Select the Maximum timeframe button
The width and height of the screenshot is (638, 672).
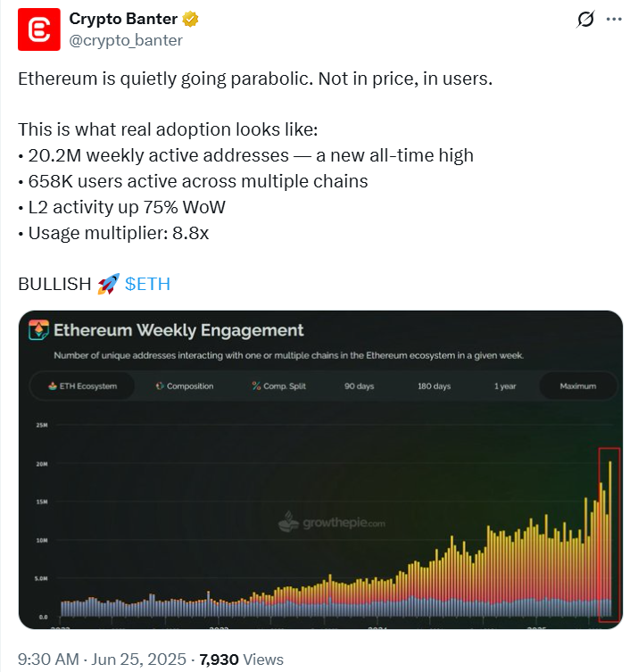(x=577, y=386)
